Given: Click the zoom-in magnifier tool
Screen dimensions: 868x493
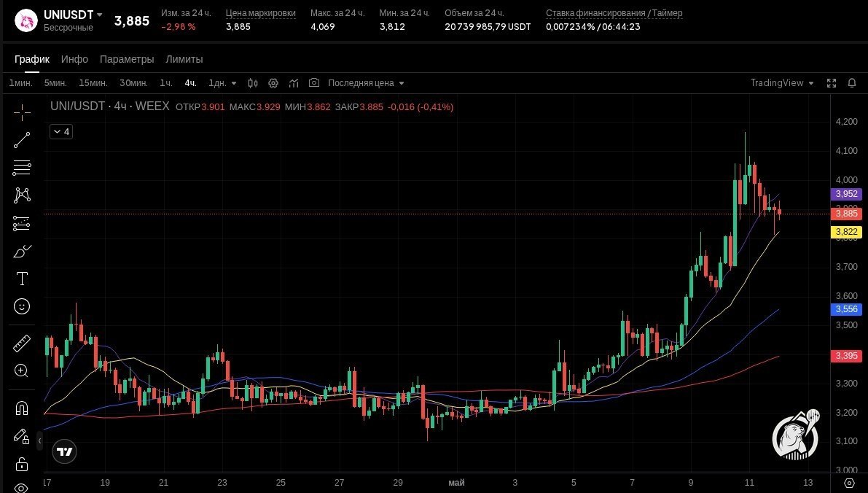Looking at the screenshot, I should tap(22, 370).
